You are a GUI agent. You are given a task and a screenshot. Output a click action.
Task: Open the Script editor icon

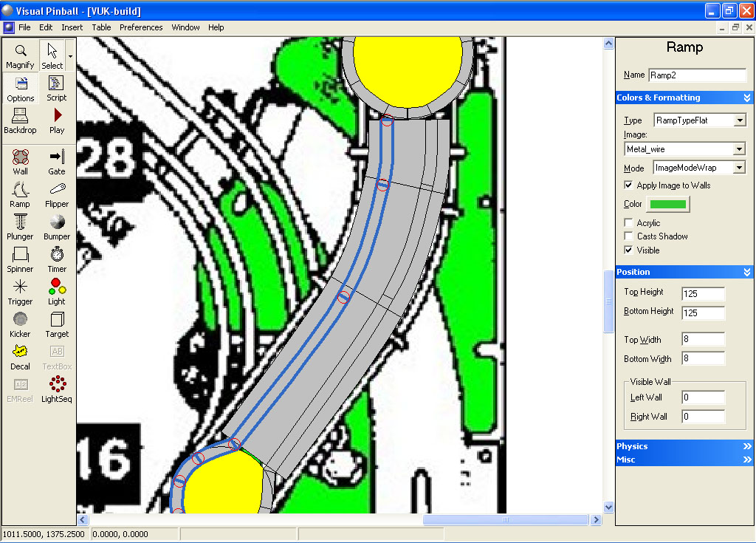(57, 88)
